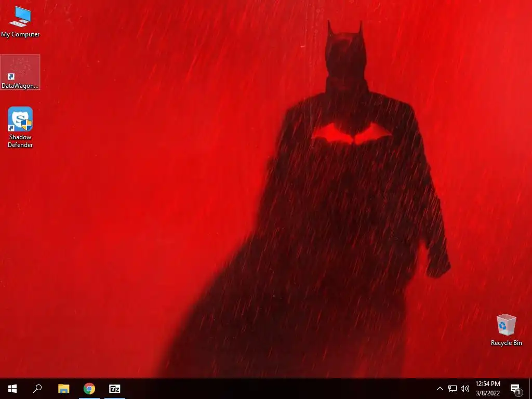This screenshot has height=399, width=532.
Task: Open the Action Center notifications
Action: click(x=516, y=389)
